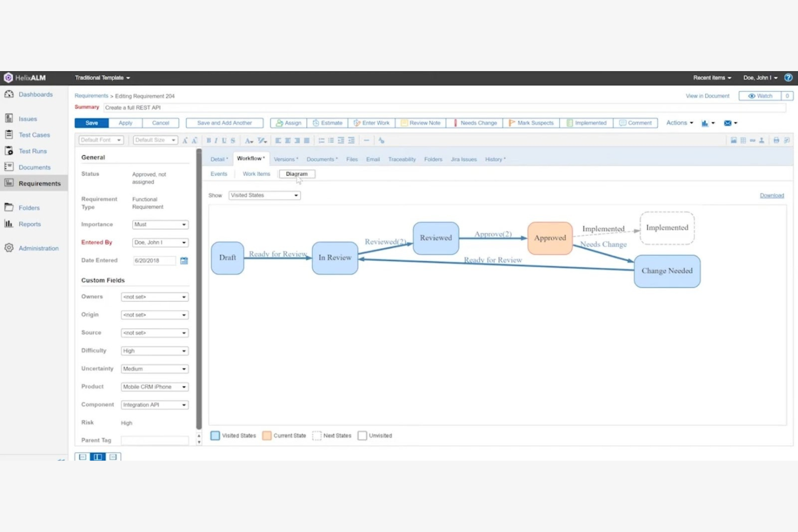
Task: Click the Download link above the diagram
Action: [772, 195]
